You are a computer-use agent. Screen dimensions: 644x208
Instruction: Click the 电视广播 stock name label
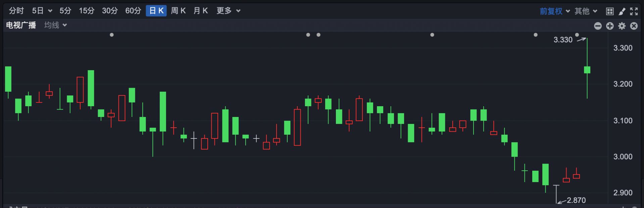click(21, 25)
